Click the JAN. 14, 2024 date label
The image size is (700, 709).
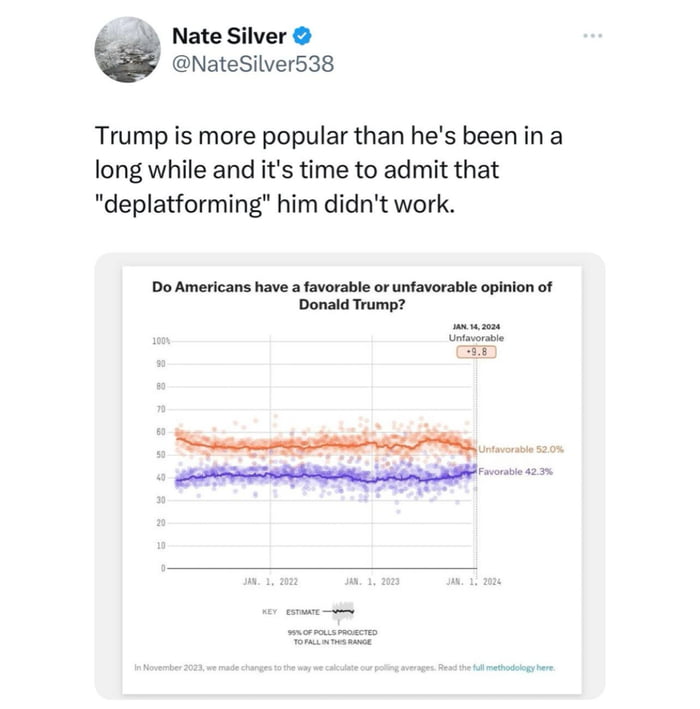click(476, 327)
